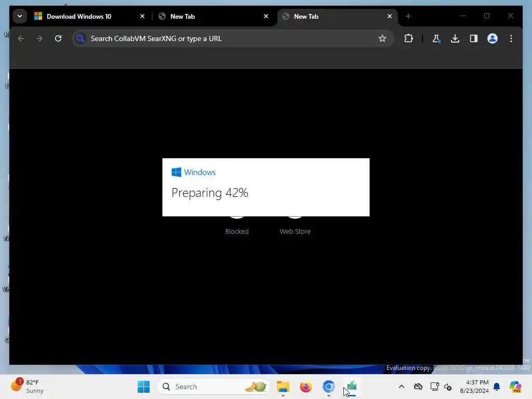The width and height of the screenshot is (532, 399).
Task: Launch Copilot preview from the taskbar
Action: [x=515, y=387]
